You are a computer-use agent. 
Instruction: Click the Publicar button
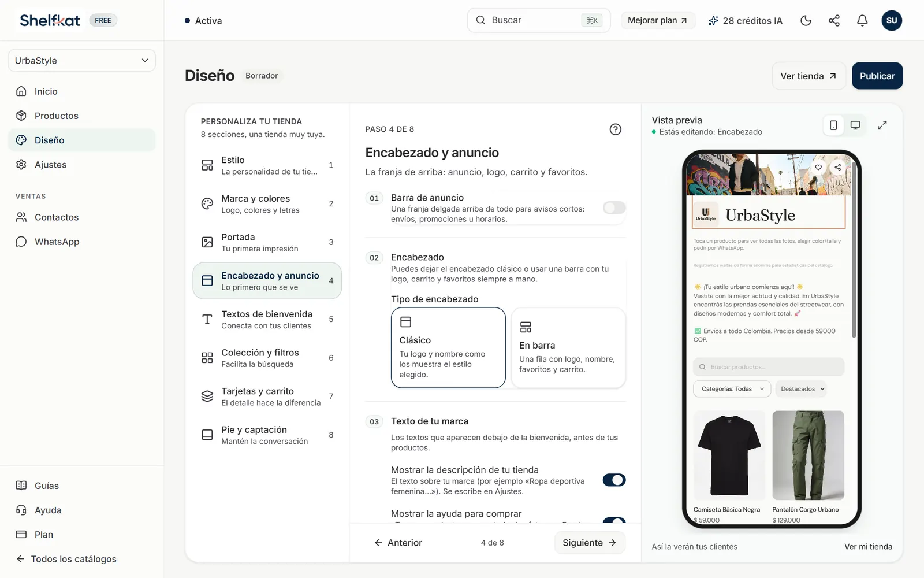tap(877, 76)
